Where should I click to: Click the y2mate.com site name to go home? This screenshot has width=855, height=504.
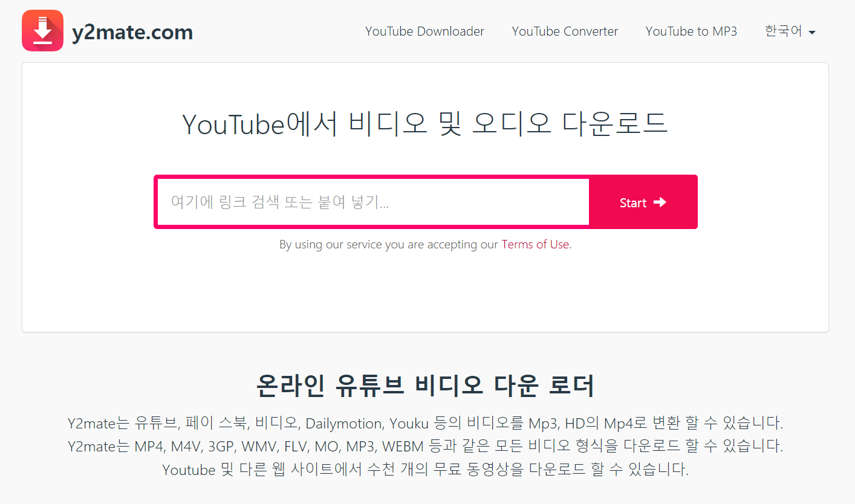133,32
